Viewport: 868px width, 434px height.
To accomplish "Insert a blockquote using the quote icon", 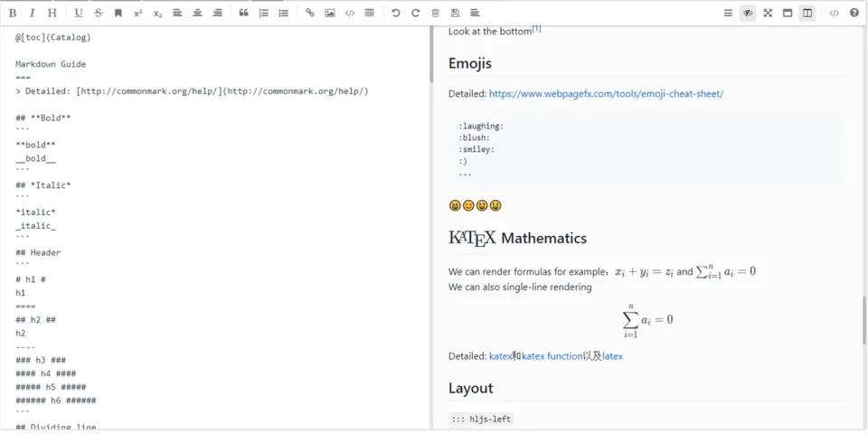I will tap(243, 14).
